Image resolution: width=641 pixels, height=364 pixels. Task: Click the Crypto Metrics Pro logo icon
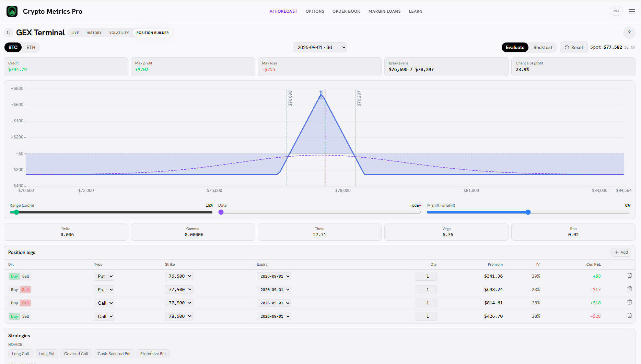click(12, 11)
